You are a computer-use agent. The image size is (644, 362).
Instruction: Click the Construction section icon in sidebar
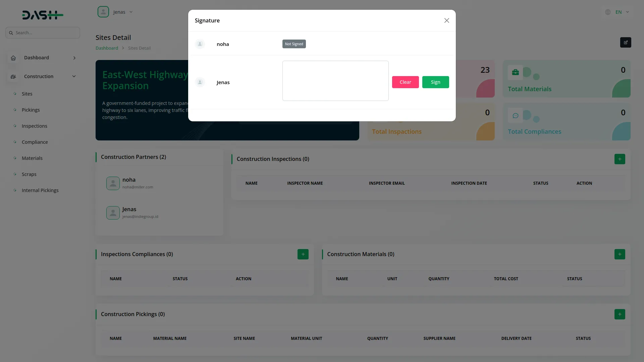(13, 76)
